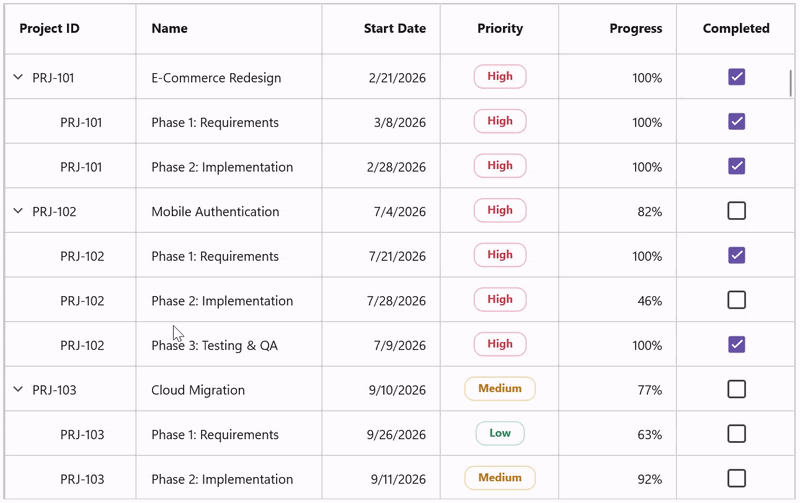Tick Completed for Cloud Migration
The image size is (800, 503).
pyautogui.click(x=736, y=389)
